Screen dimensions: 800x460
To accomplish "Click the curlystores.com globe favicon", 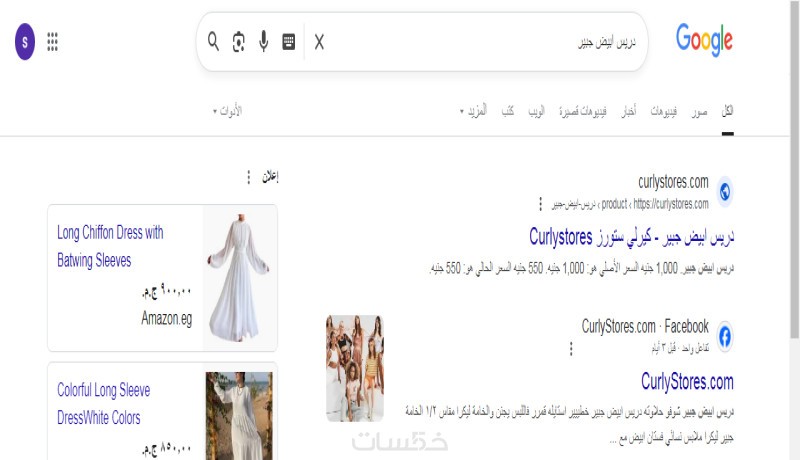I will [724, 192].
